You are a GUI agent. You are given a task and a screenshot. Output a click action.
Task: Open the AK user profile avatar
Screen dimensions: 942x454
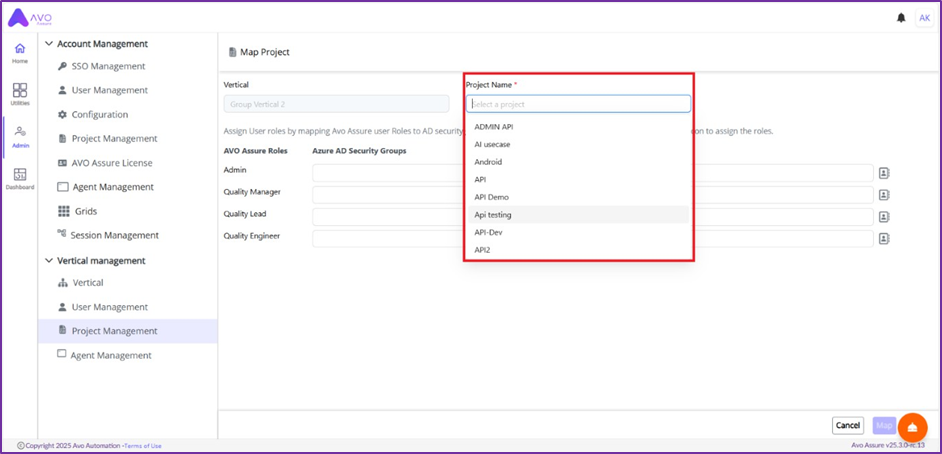click(924, 18)
